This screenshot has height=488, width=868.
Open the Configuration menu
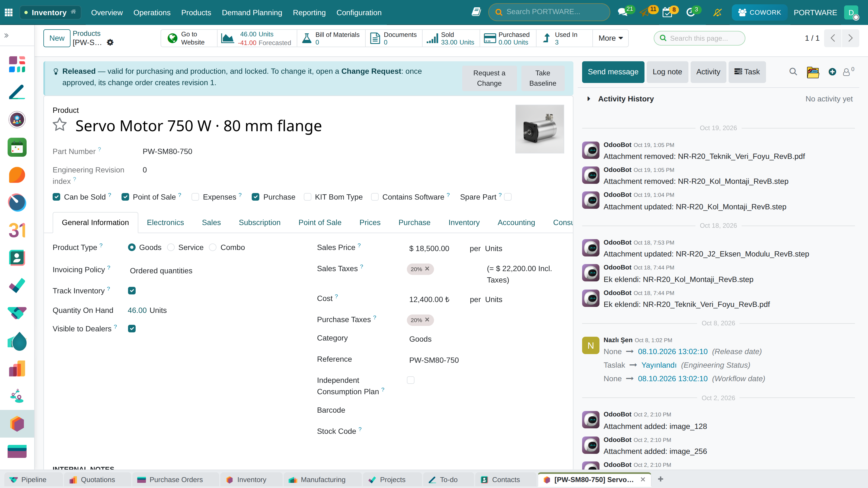pos(359,12)
